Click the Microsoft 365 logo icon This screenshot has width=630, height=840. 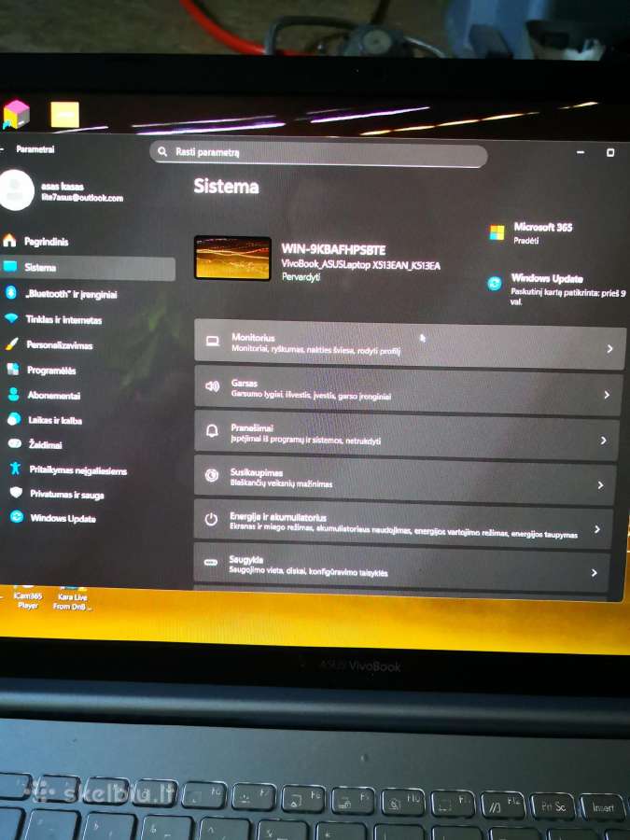tap(497, 232)
